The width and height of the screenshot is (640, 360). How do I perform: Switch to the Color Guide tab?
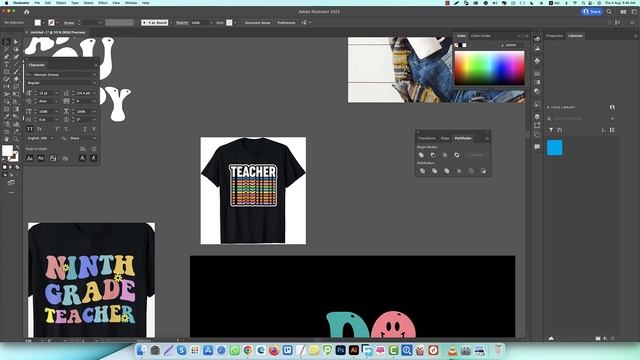pyautogui.click(x=481, y=36)
